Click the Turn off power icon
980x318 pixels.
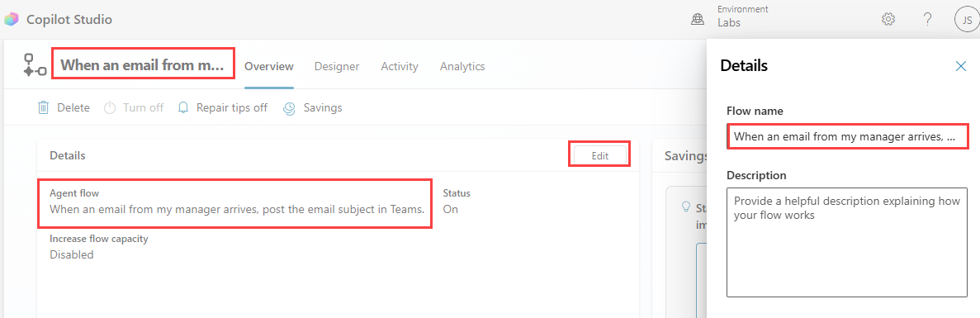click(110, 107)
